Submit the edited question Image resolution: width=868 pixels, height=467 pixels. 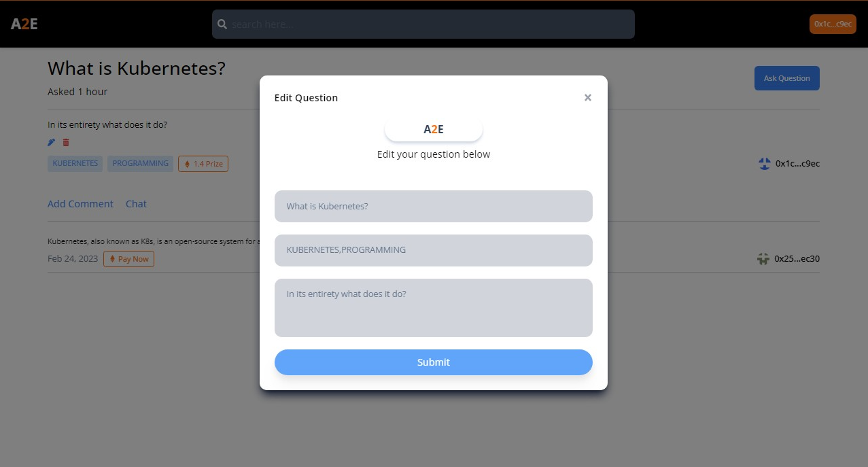coord(434,362)
